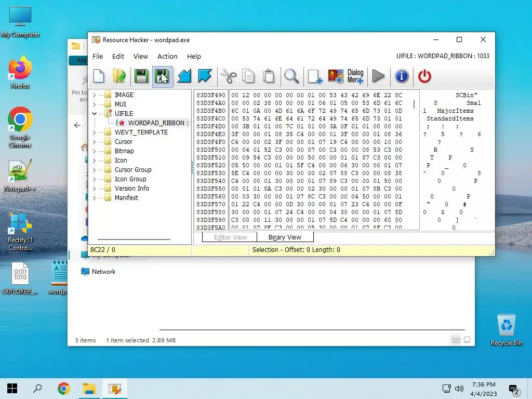Image resolution: width=532 pixels, height=399 pixels.
Task: Open the Rectify11 Control Center shortcut
Action: [x=20, y=233]
